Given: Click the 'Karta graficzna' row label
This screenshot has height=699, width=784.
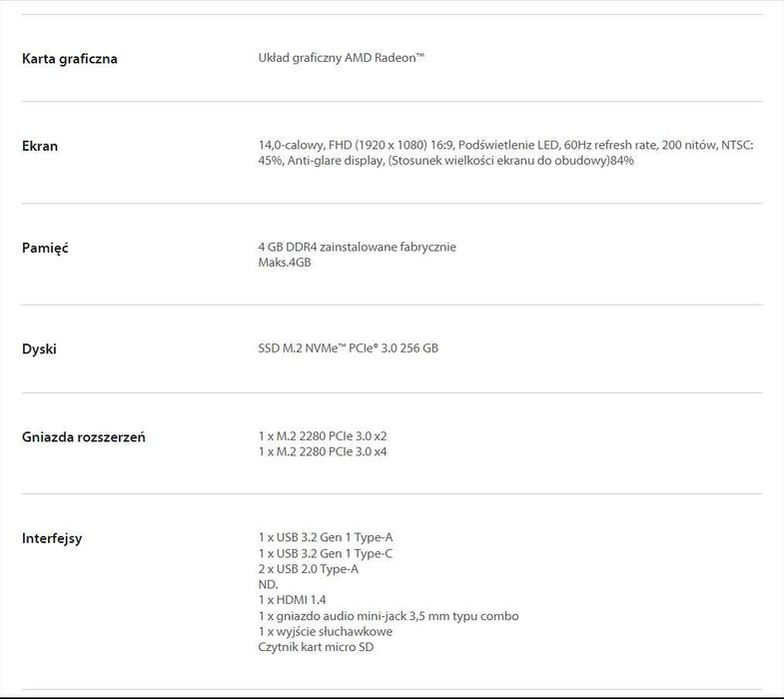Looking at the screenshot, I should [70, 59].
